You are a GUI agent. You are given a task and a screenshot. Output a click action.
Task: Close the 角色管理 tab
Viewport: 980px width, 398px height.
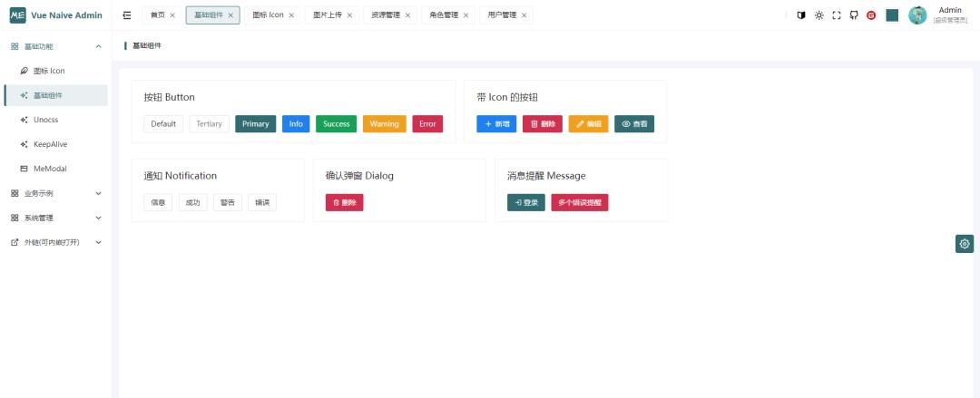[465, 15]
